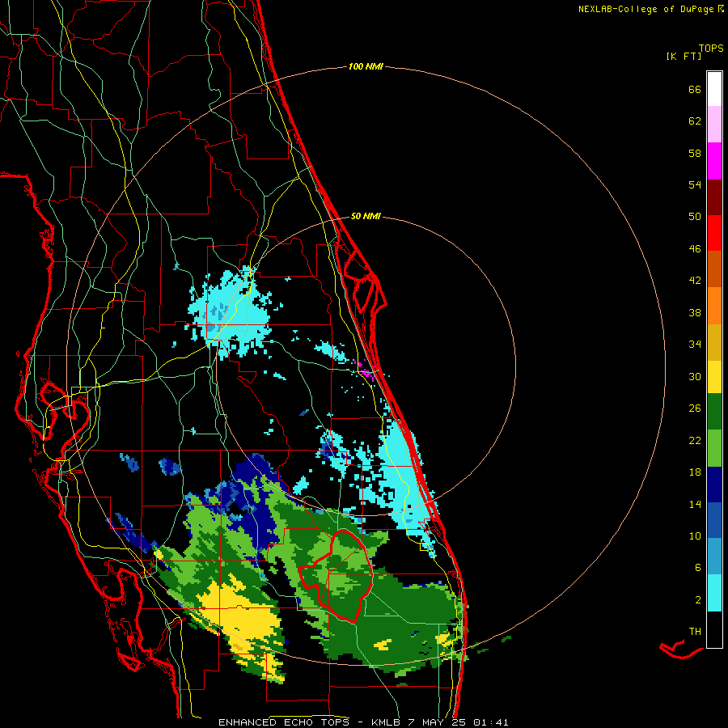
Task: Select the bright red legend swatch
Action: 714,233
